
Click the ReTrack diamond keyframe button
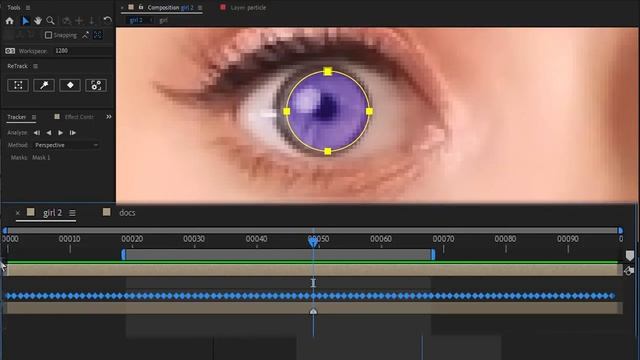pyautogui.click(x=70, y=85)
